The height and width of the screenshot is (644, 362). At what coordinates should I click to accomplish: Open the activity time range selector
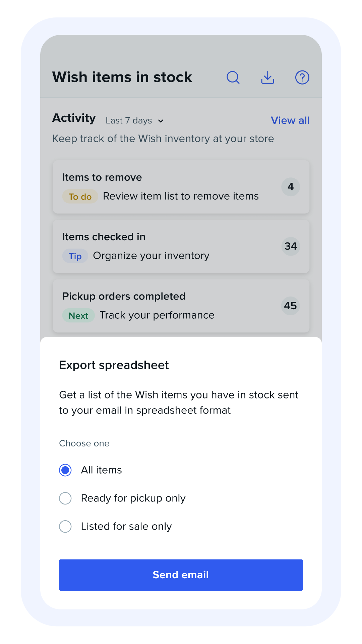(134, 120)
